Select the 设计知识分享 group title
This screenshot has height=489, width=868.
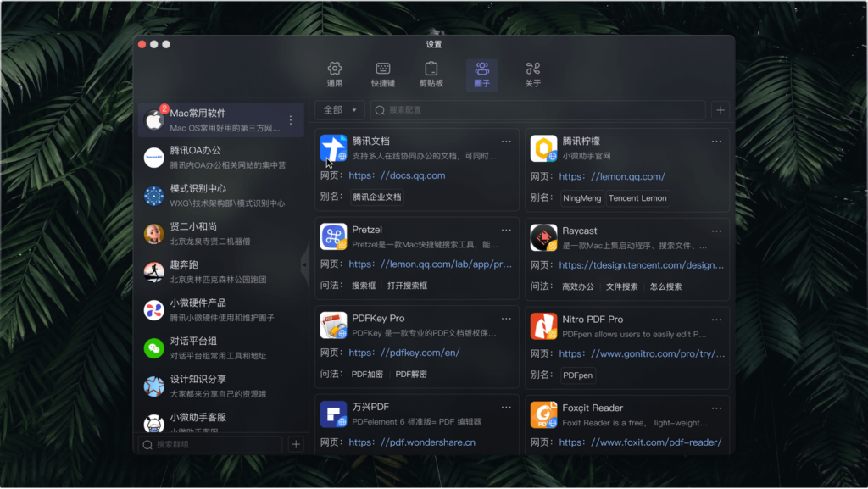[x=198, y=380]
